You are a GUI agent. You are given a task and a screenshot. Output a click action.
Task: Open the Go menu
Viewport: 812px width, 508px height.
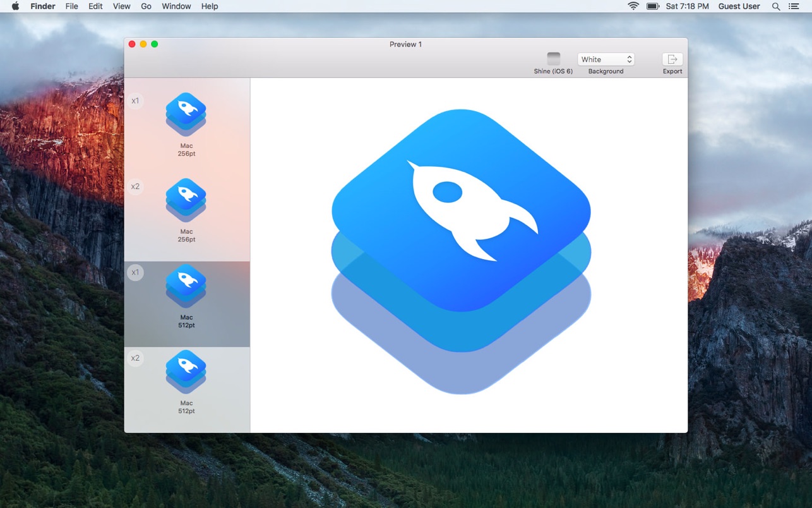click(x=146, y=6)
